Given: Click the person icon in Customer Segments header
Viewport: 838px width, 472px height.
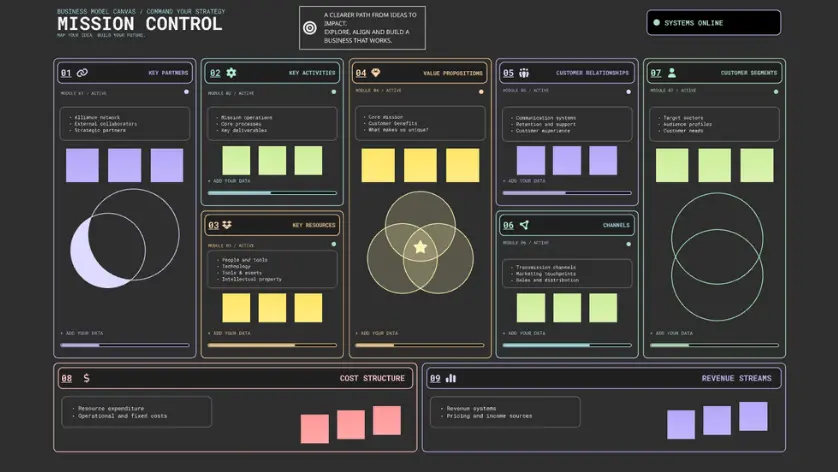Looking at the screenshot, I should (672, 73).
